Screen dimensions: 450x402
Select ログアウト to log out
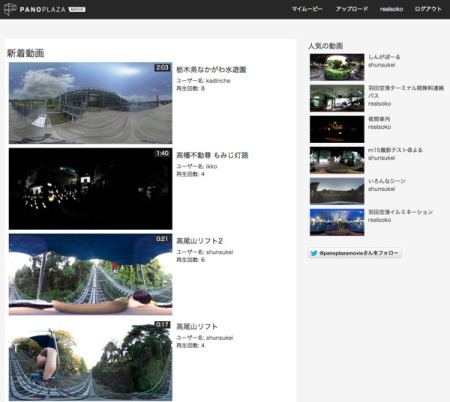(x=428, y=9)
